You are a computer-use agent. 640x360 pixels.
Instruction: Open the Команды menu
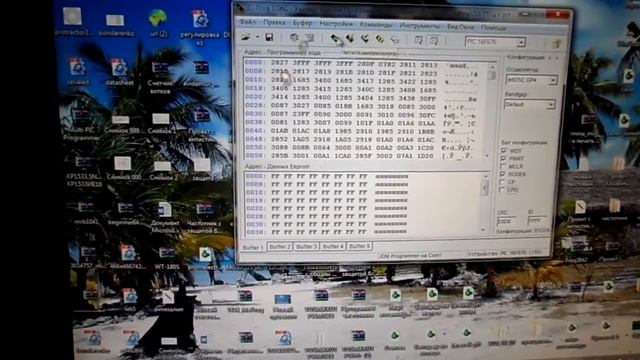coord(376,25)
